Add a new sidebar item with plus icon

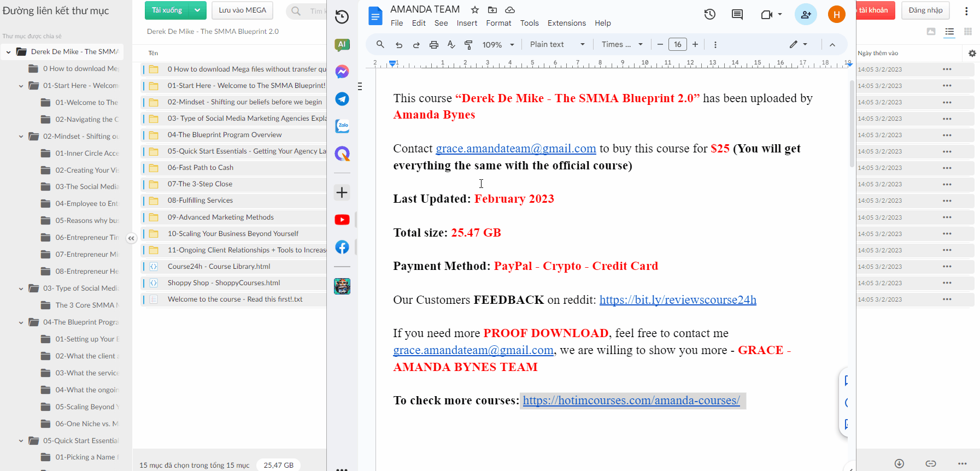click(342, 192)
